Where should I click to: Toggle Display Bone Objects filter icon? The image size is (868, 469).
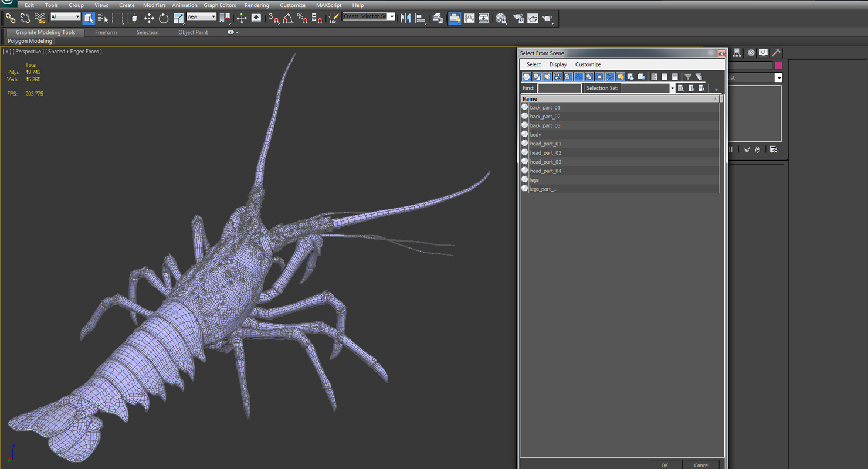click(610, 77)
